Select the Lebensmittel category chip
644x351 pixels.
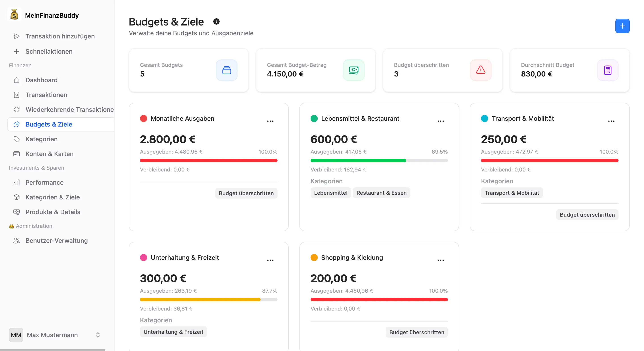pyautogui.click(x=330, y=193)
